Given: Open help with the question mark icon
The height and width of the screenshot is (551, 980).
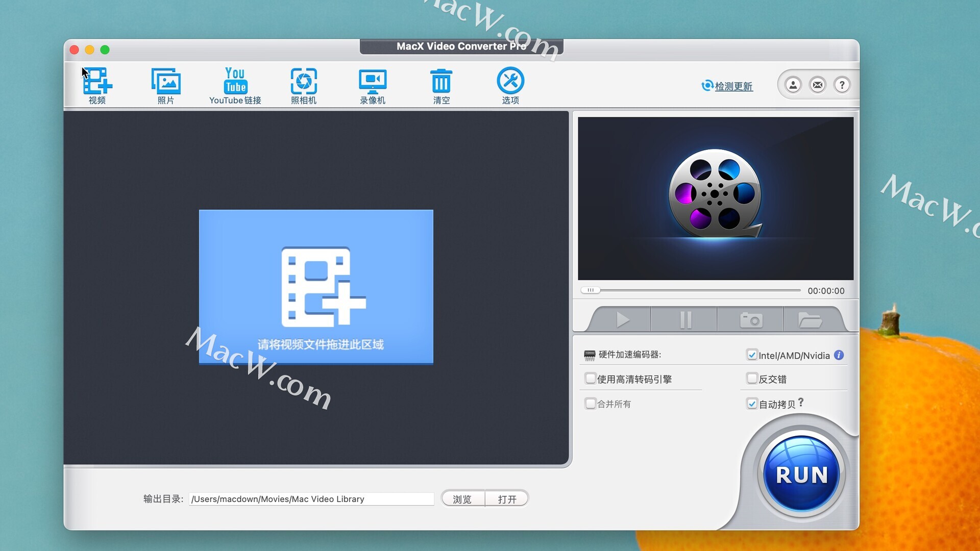Looking at the screenshot, I should click(842, 85).
